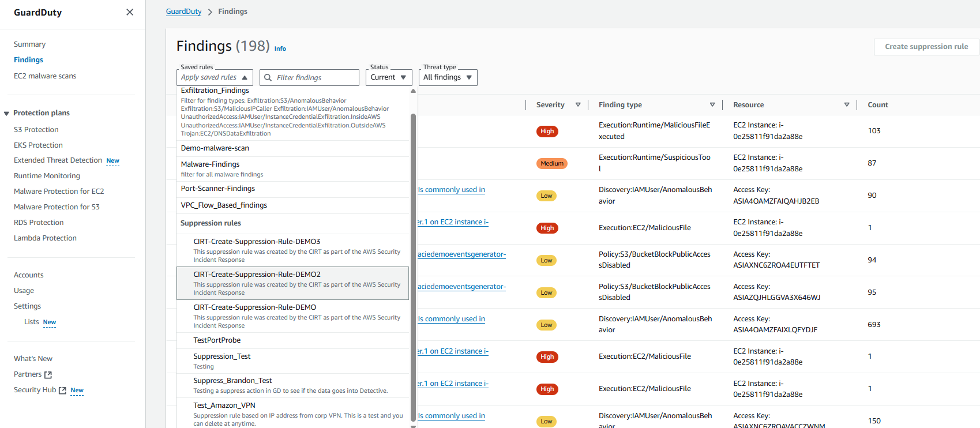
Task: Open Findings in the sidebar navigation
Action: pos(28,60)
